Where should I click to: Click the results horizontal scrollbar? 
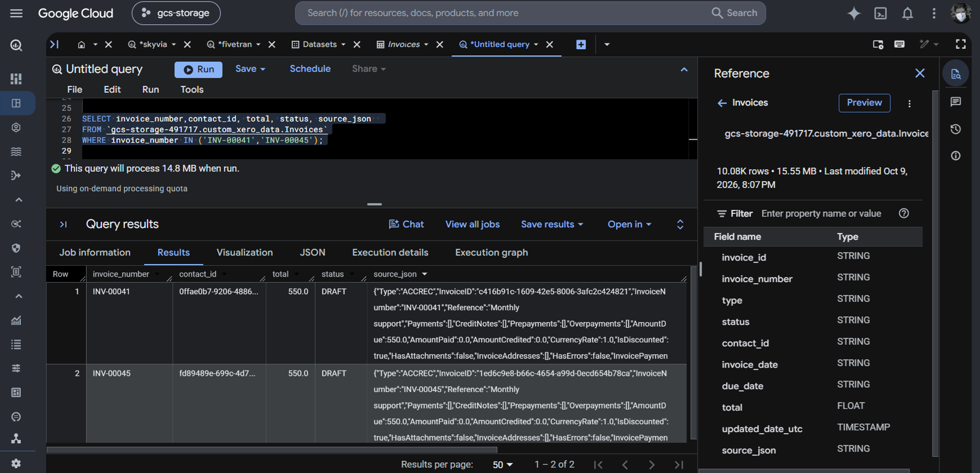271,450
